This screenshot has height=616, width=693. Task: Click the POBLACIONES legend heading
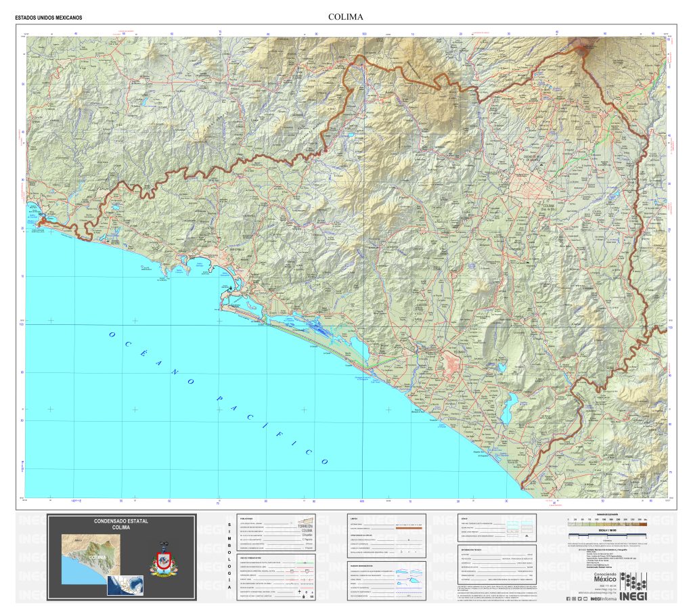[246, 518]
